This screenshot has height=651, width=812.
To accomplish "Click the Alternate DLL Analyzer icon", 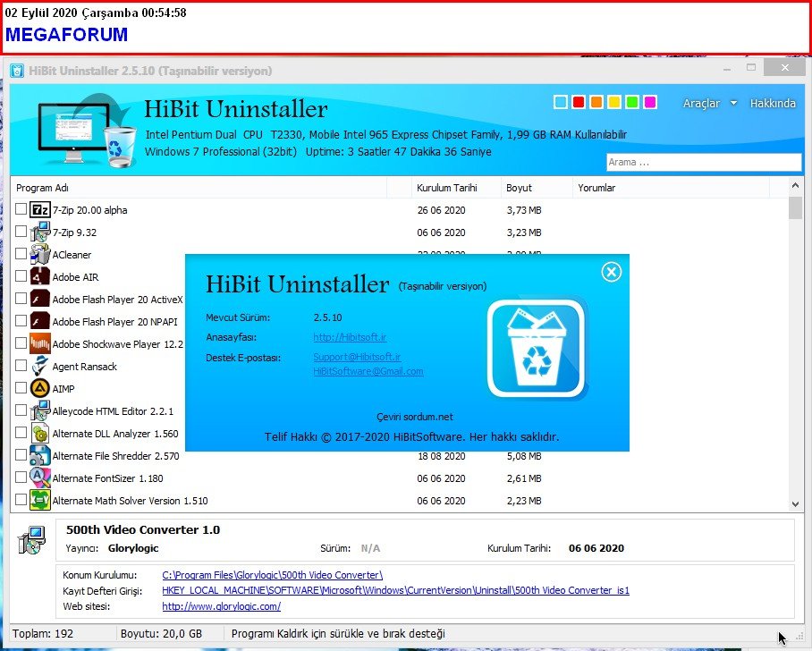I will (x=40, y=433).
